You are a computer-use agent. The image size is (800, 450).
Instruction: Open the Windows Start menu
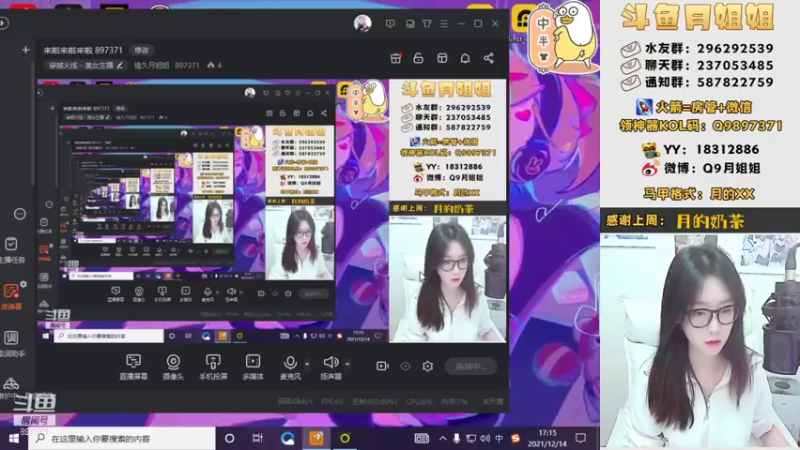[14, 438]
